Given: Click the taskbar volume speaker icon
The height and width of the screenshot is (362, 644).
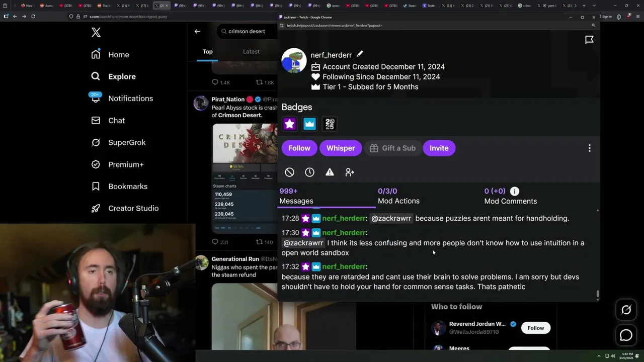Looking at the screenshot, I should pos(613,356).
